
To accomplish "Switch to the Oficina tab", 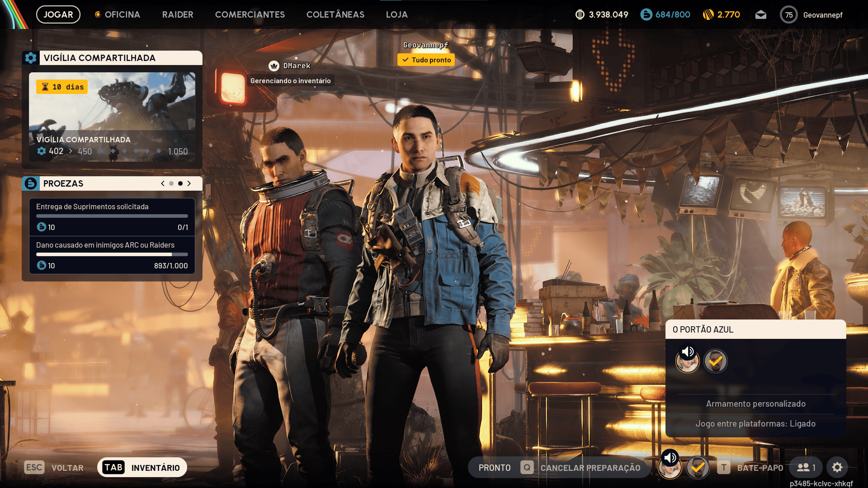I will 122,14.
